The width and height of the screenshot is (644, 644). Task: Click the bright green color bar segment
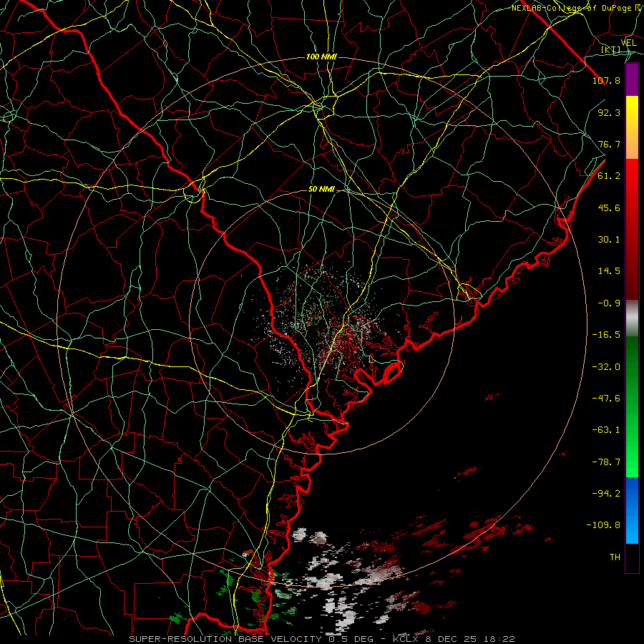tap(632, 406)
